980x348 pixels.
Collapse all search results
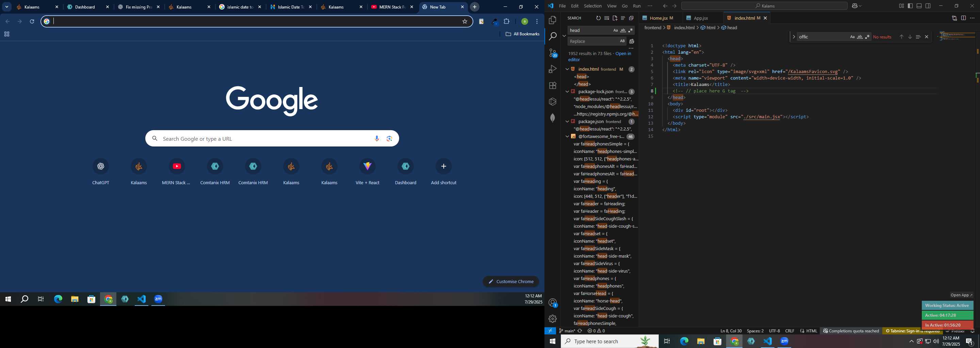(631, 18)
